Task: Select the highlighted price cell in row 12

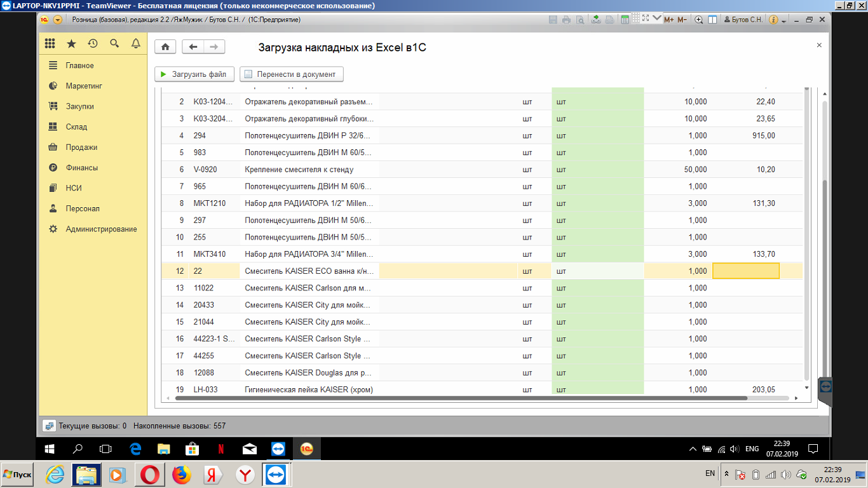Action: point(746,271)
